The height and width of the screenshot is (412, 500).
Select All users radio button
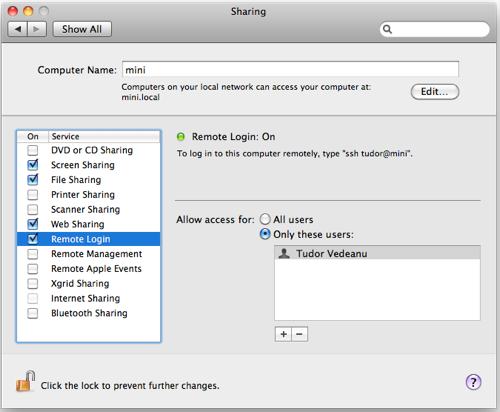265,219
